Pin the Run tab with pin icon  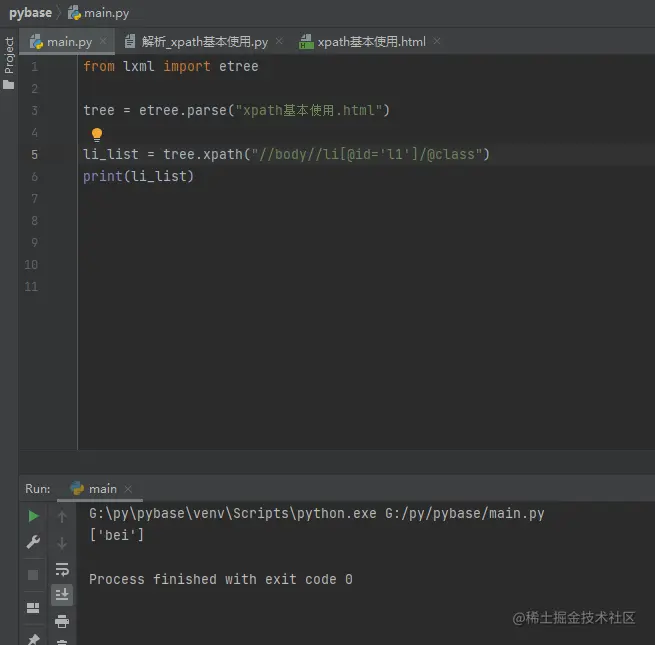pos(33,639)
